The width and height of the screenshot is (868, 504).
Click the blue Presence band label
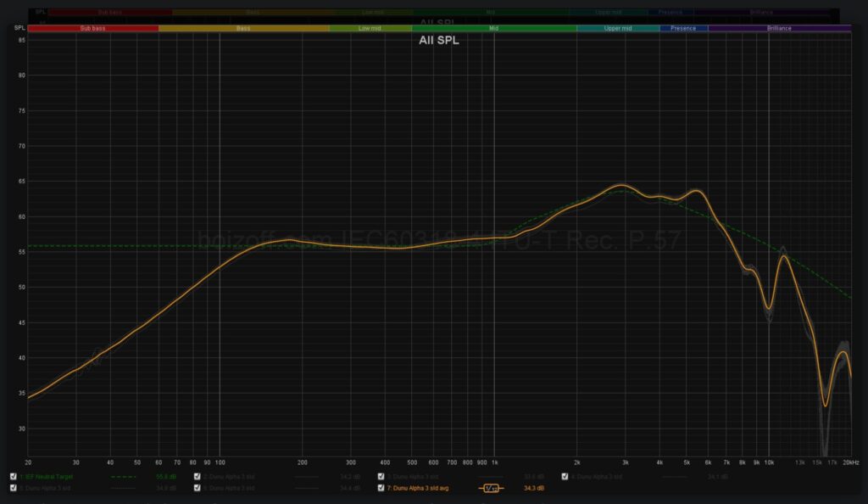coord(683,28)
